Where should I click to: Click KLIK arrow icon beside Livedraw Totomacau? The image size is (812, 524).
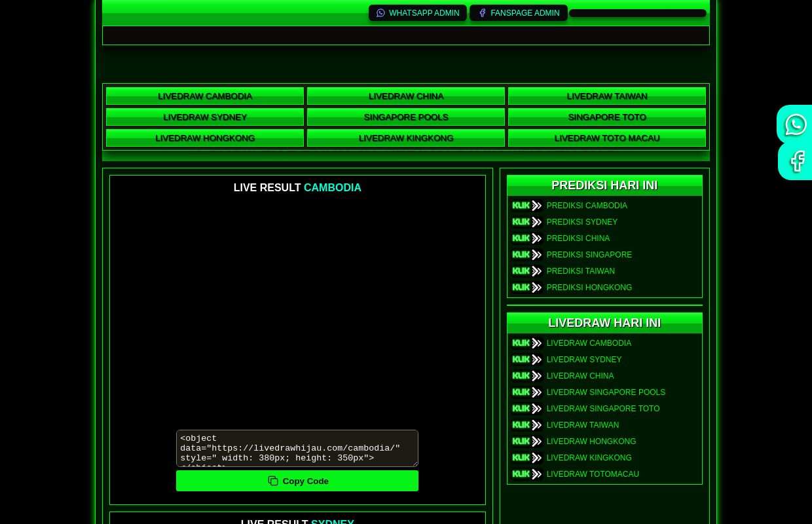[x=527, y=474]
